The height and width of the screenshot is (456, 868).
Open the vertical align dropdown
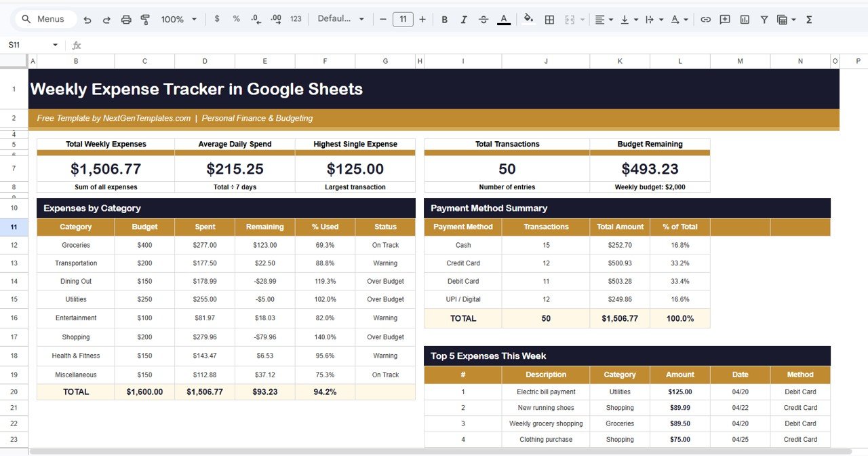629,20
